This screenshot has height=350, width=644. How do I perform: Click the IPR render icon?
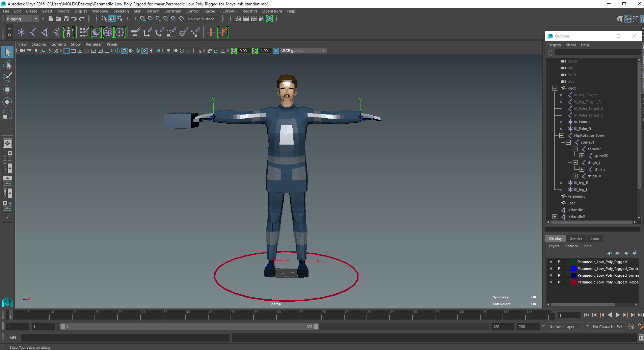[254, 19]
